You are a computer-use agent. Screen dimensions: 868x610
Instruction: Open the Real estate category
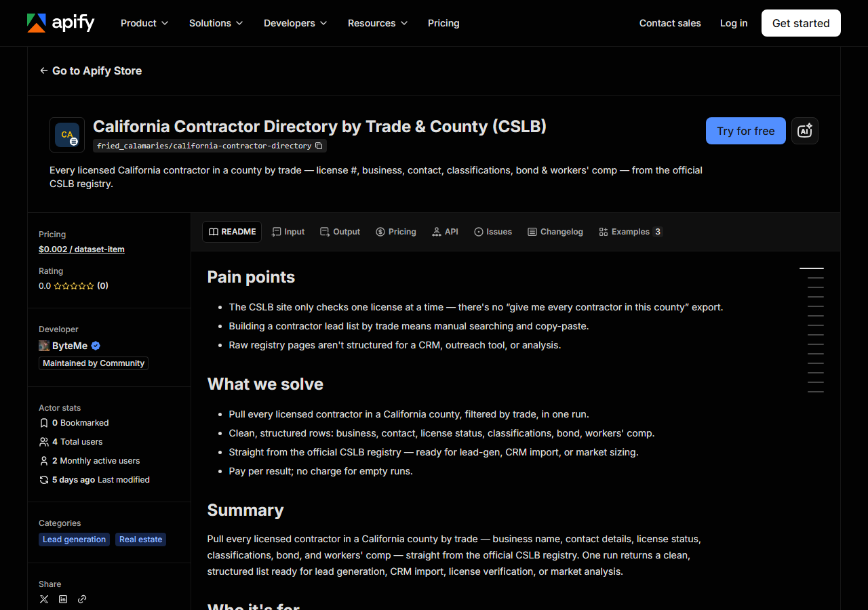point(140,540)
